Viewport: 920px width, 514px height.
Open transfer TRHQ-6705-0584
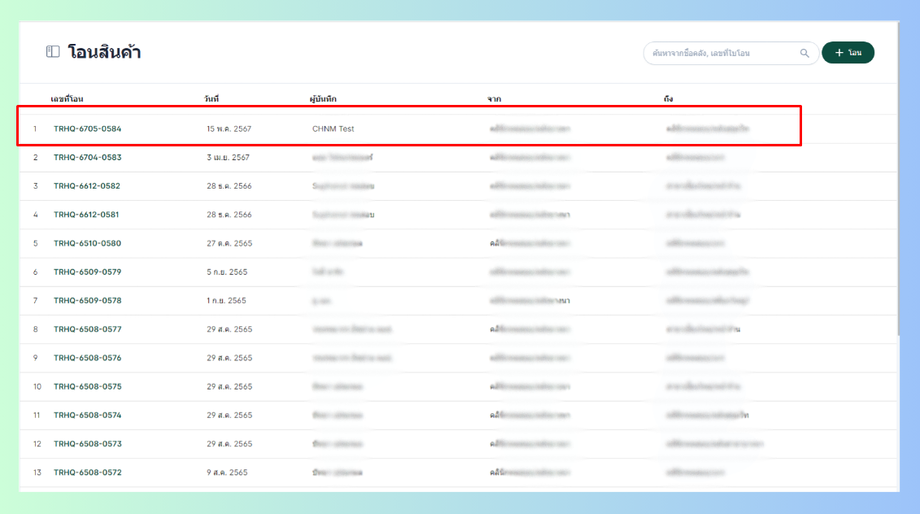coord(87,128)
